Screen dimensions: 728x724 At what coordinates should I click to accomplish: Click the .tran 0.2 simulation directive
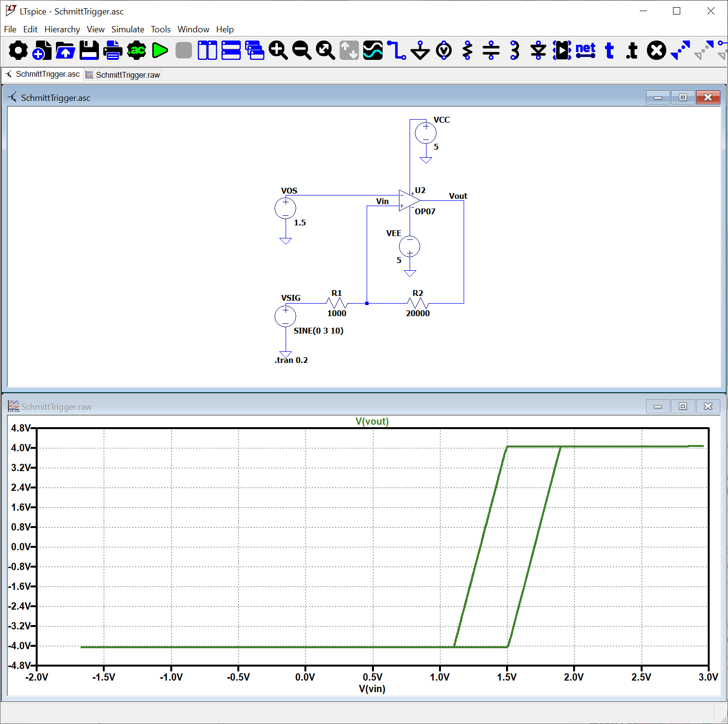click(291, 360)
